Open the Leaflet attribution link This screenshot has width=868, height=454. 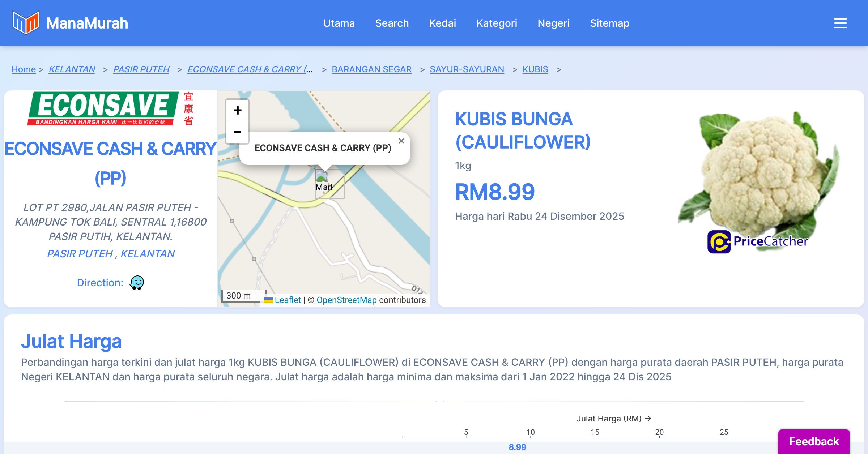click(x=288, y=300)
